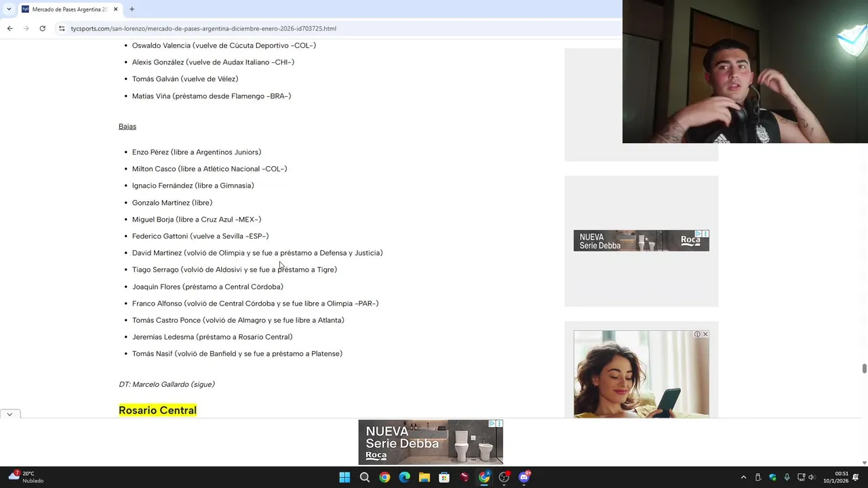
Task: Open File Explorer from the taskbar
Action: tap(425, 477)
